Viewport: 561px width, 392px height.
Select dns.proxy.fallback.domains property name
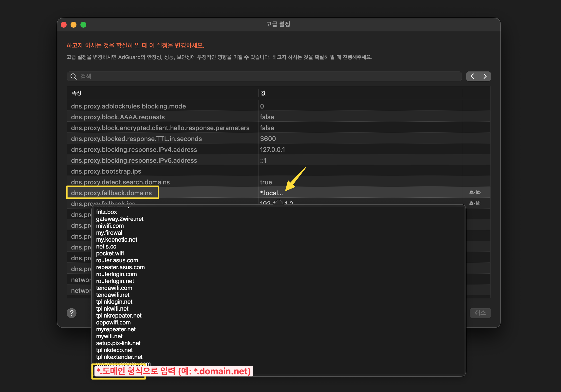coord(112,193)
